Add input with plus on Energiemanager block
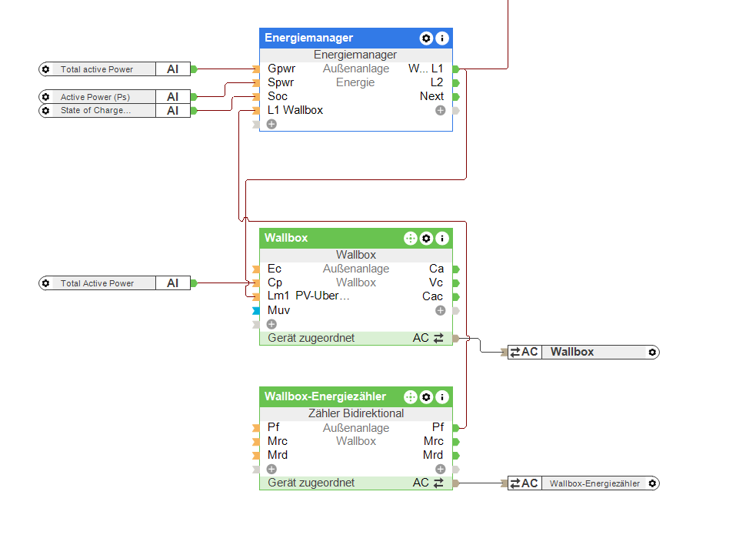The image size is (756, 545). coord(272,125)
